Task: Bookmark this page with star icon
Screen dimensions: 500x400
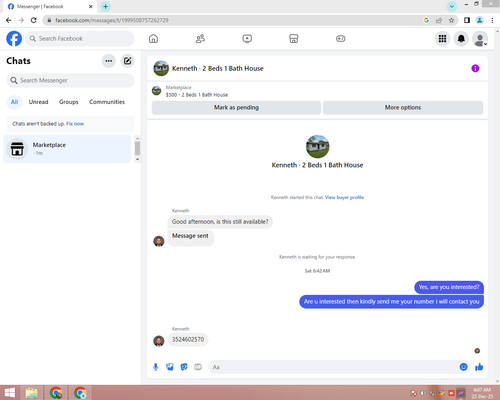Action: [451, 20]
